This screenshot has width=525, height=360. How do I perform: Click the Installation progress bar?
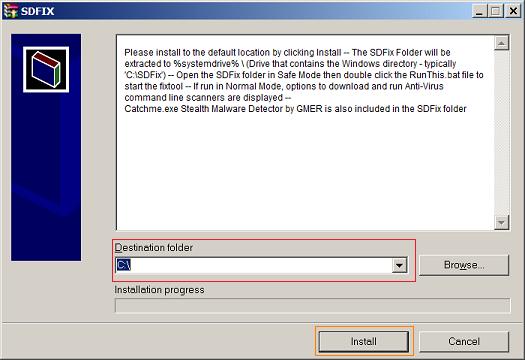tap(312, 305)
